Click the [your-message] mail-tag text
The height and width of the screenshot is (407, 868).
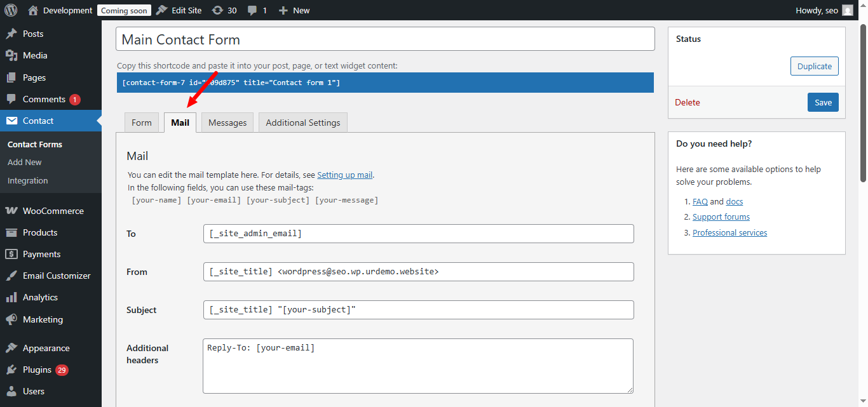346,200
